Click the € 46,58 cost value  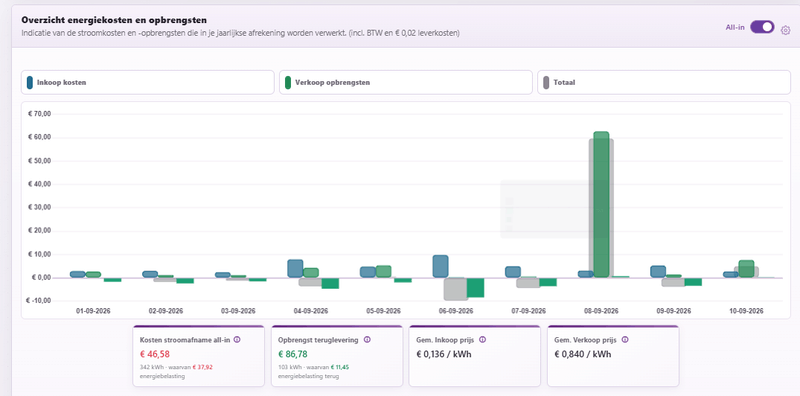point(155,354)
